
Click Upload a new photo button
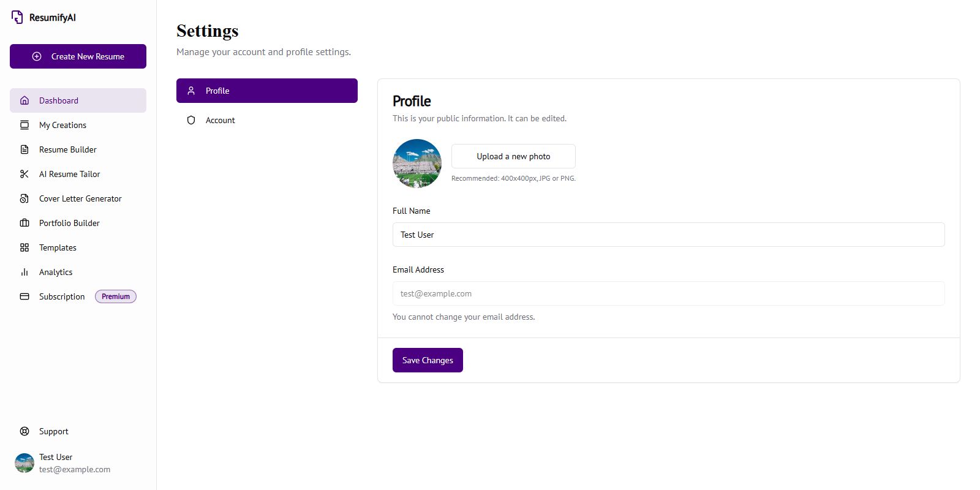click(x=513, y=156)
